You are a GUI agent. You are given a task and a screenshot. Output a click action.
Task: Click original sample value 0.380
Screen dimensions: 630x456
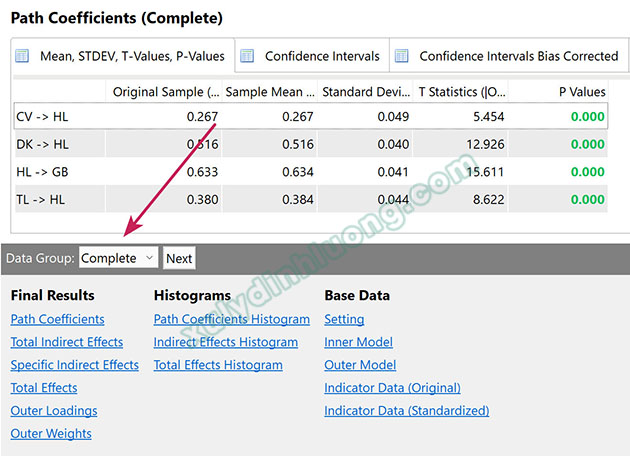202,200
